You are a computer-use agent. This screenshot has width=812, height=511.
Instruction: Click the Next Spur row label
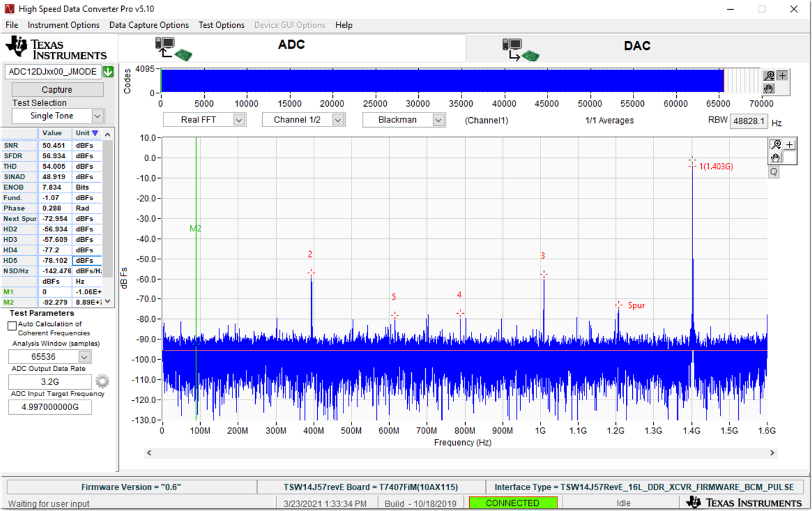[20, 219]
